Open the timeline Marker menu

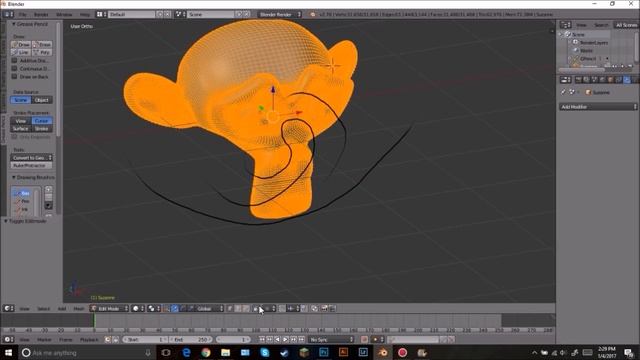pyautogui.click(x=44, y=340)
